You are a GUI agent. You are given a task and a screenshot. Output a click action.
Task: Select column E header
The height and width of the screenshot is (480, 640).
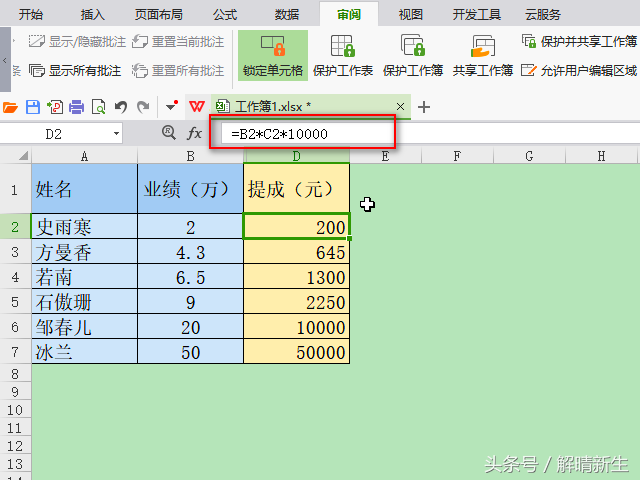pyautogui.click(x=385, y=156)
